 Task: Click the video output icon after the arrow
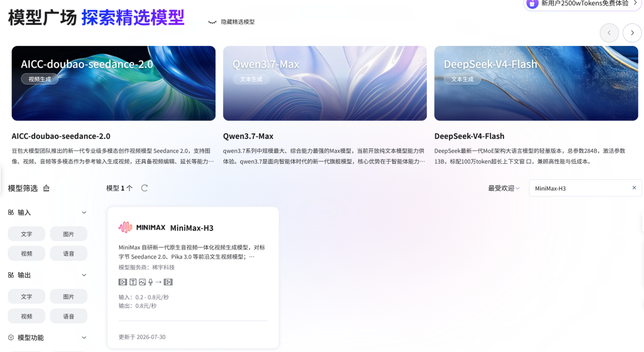pos(168,282)
